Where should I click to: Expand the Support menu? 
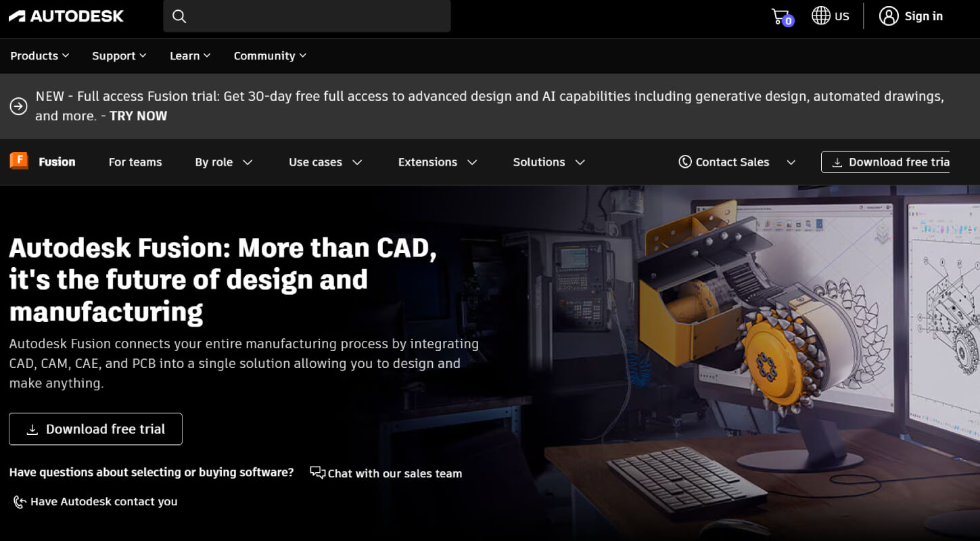119,55
